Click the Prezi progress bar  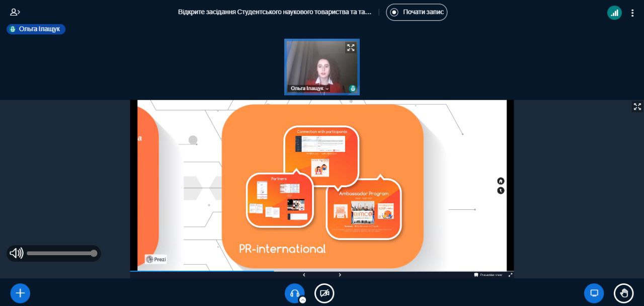point(322,271)
